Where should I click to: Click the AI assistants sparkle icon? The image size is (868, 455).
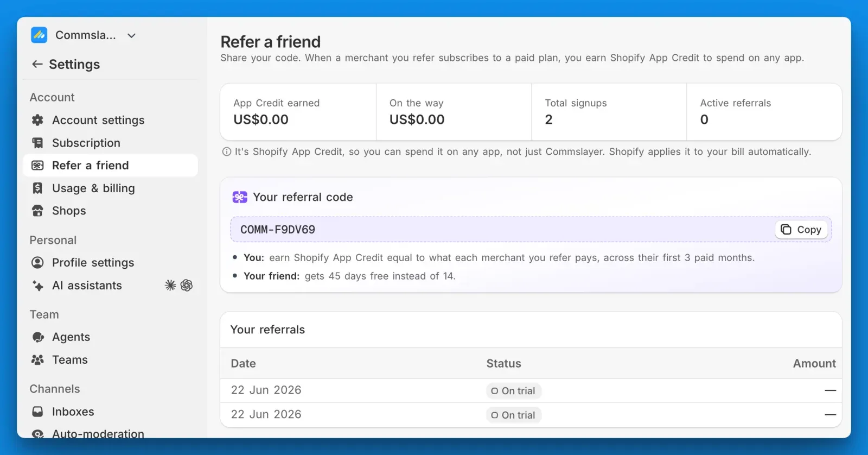click(37, 286)
